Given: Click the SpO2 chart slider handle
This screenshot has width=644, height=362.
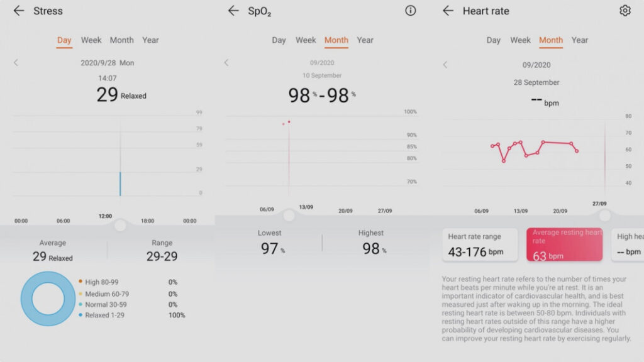Looking at the screenshot, I should tap(289, 216).
